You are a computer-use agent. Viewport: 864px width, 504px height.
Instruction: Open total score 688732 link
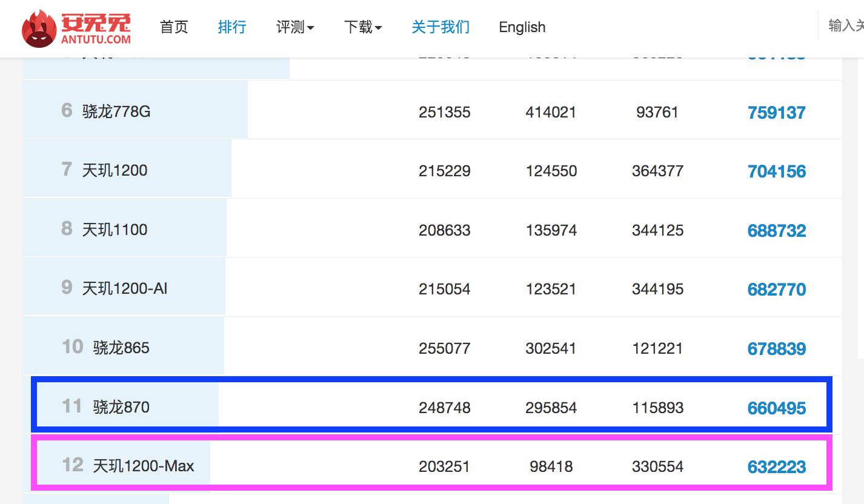pos(777,231)
